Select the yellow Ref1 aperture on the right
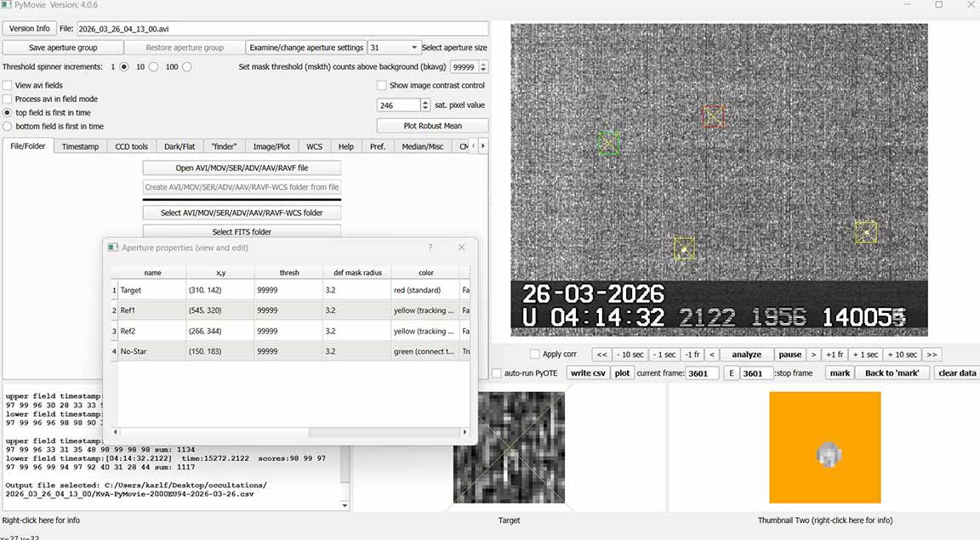 pyautogui.click(x=866, y=232)
